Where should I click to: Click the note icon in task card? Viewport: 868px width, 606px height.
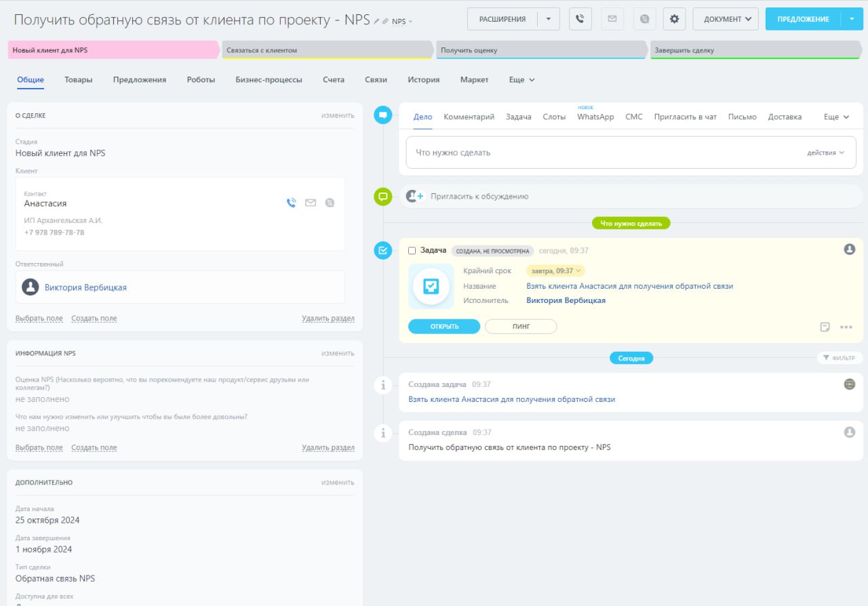[x=825, y=327]
